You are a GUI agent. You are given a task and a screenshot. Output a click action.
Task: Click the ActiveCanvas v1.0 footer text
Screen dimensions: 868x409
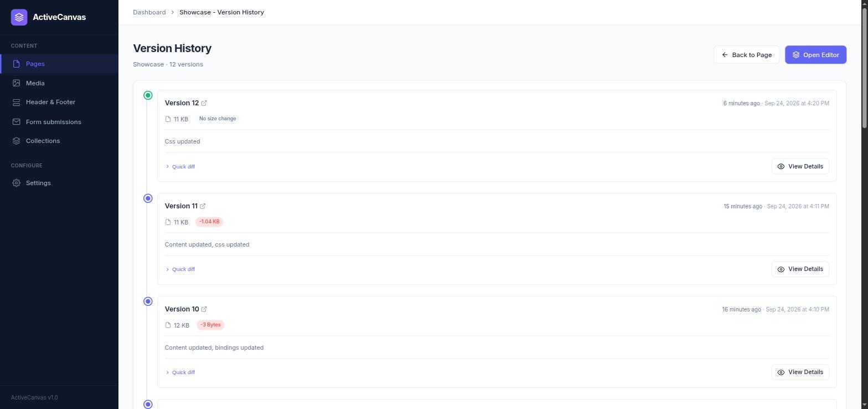34,397
